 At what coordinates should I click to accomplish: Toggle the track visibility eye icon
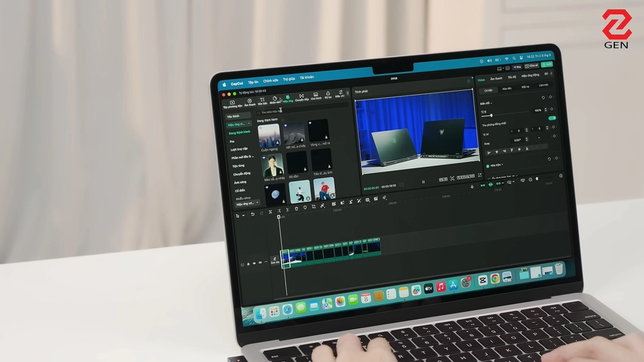tap(254, 263)
